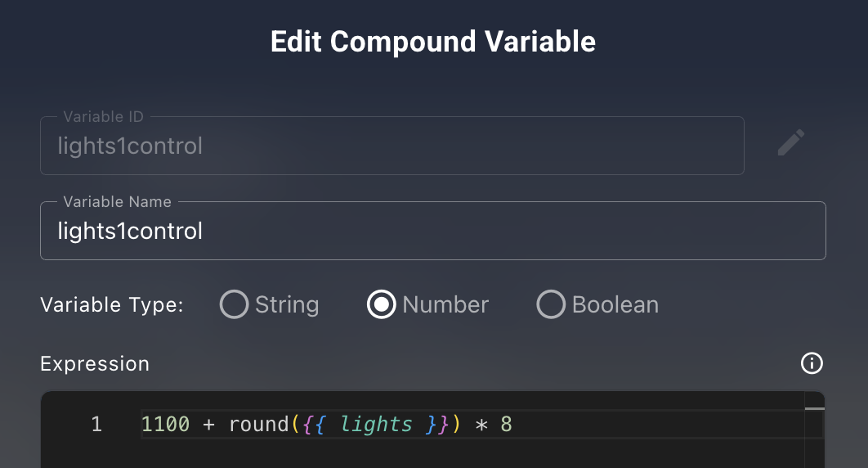Click the lights variable token in expression
This screenshot has width=868, height=468.
376,425
